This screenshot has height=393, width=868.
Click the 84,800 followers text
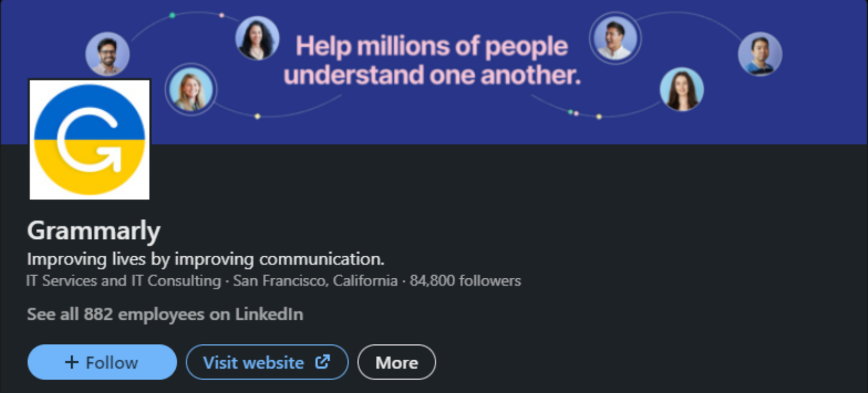click(465, 281)
